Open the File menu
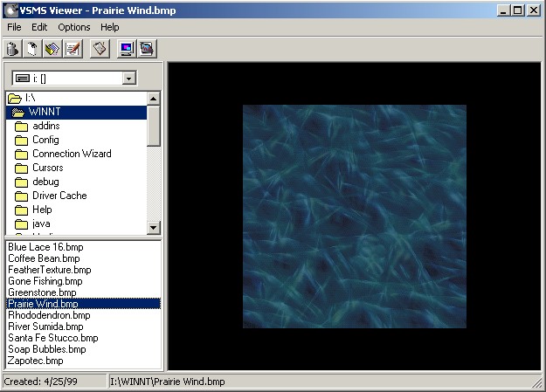 click(14, 27)
